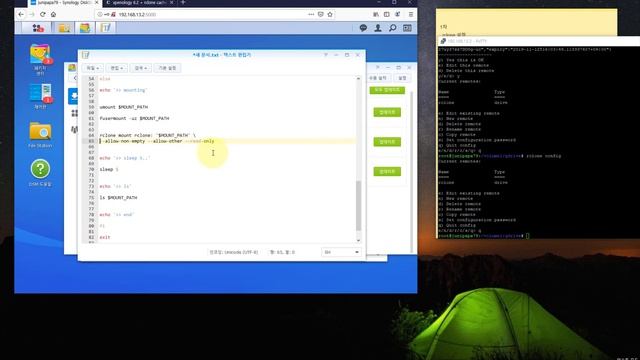Open the DSM widgets panel icon
640x360 pixels.
[407, 28]
